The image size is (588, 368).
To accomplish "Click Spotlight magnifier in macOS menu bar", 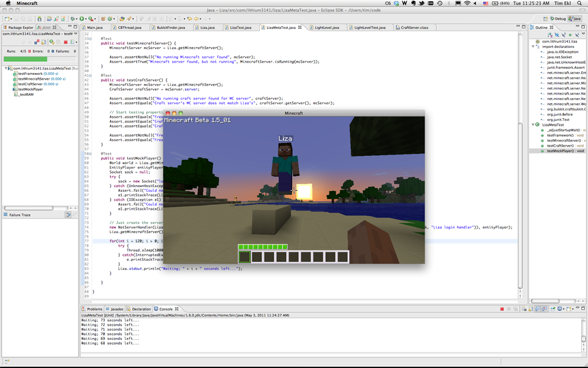I will coord(580,3).
